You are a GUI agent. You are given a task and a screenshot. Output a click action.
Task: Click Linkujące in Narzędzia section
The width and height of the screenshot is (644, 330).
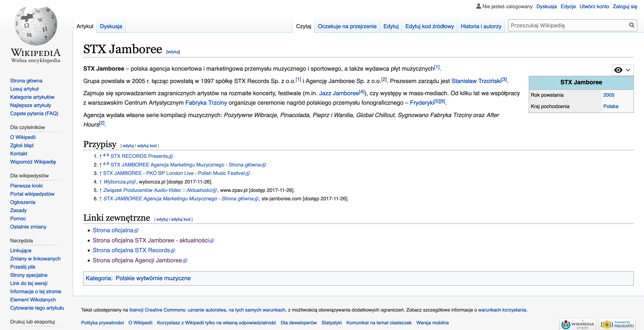coord(21,251)
